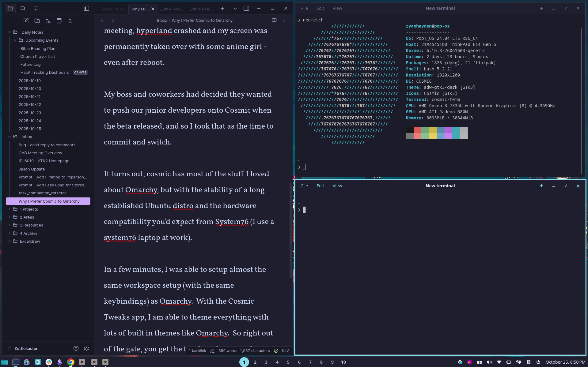Collapse the _Daily Notes folder
The height and width of the screenshot is (367, 588).
point(9,32)
